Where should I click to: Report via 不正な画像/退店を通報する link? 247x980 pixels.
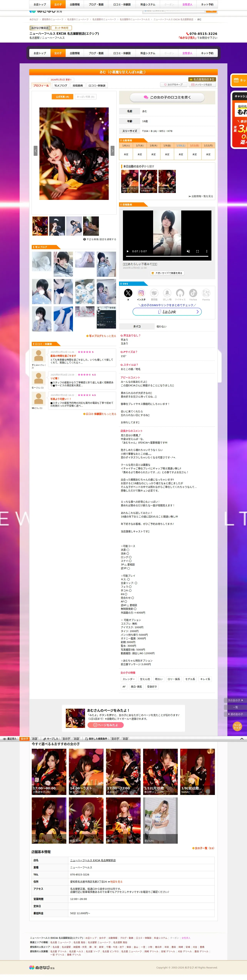coord(100,239)
